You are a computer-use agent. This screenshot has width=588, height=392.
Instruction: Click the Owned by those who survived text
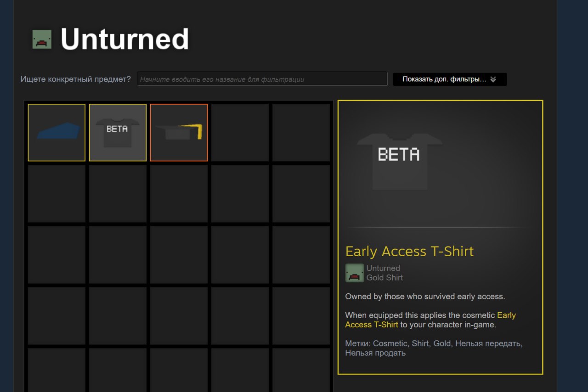pyautogui.click(x=425, y=297)
